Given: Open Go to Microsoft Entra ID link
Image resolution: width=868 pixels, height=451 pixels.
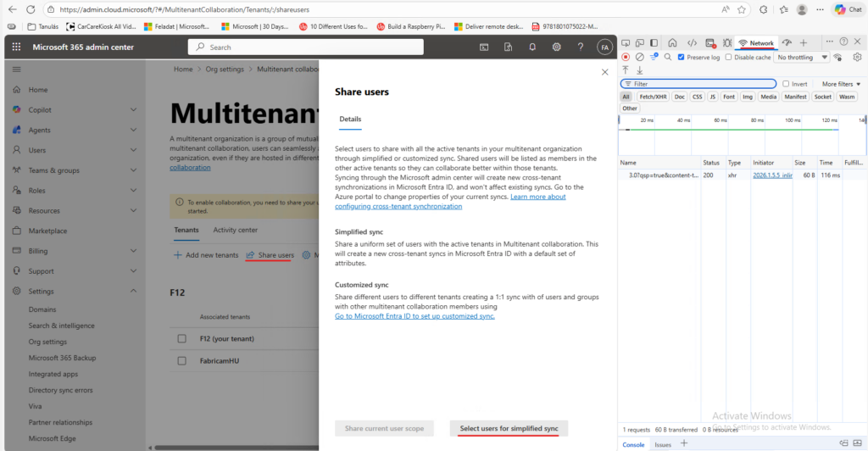Looking at the screenshot, I should pyautogui.click(x=415, y=316).
